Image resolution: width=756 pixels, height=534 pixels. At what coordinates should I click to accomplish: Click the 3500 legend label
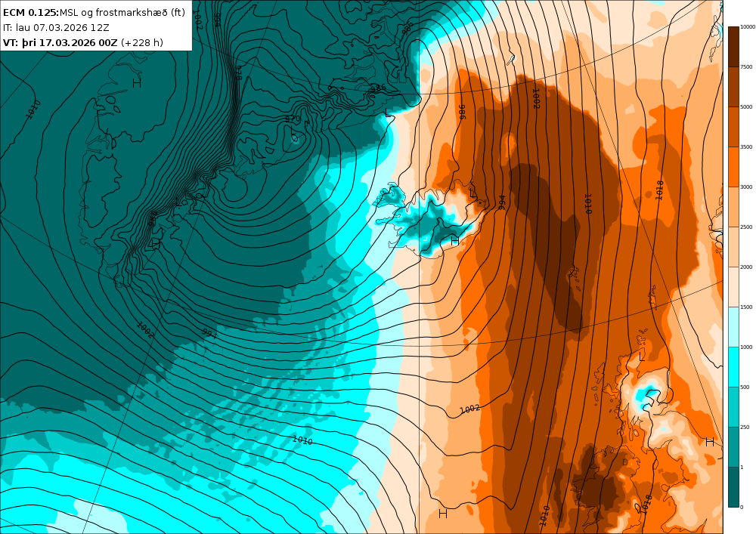(x=746, y=147)
